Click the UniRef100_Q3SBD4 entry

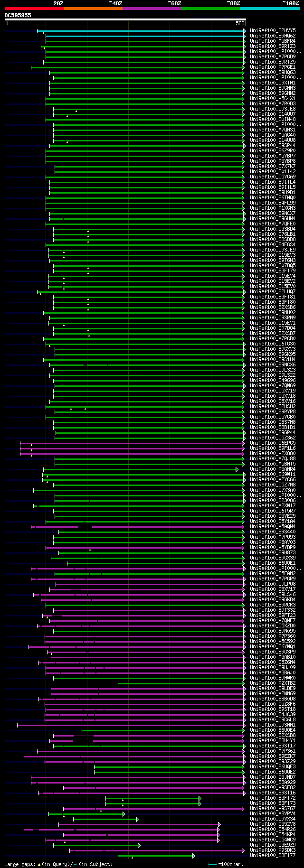tap(273, 229)
